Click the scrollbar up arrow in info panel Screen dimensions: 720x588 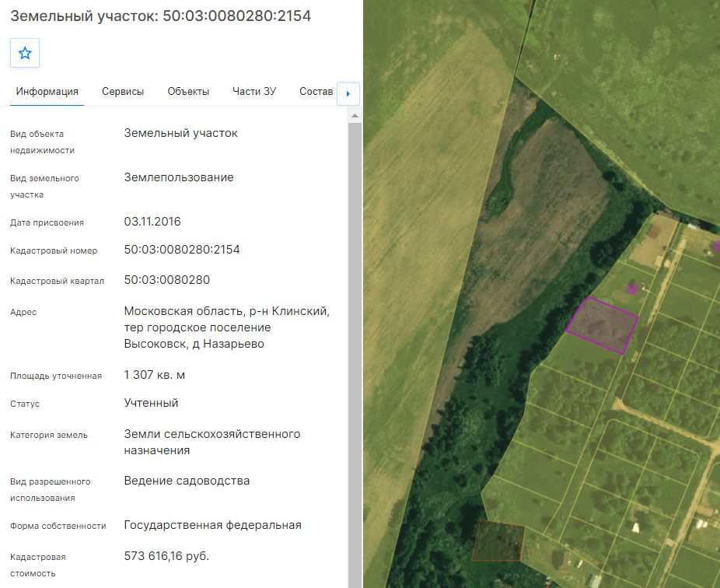pos(355,116)
